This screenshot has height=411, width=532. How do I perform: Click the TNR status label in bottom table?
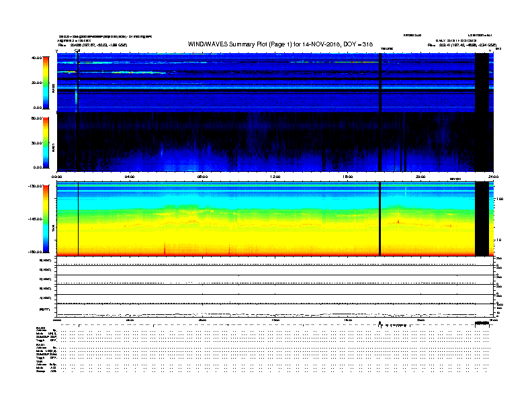[39, 361]
